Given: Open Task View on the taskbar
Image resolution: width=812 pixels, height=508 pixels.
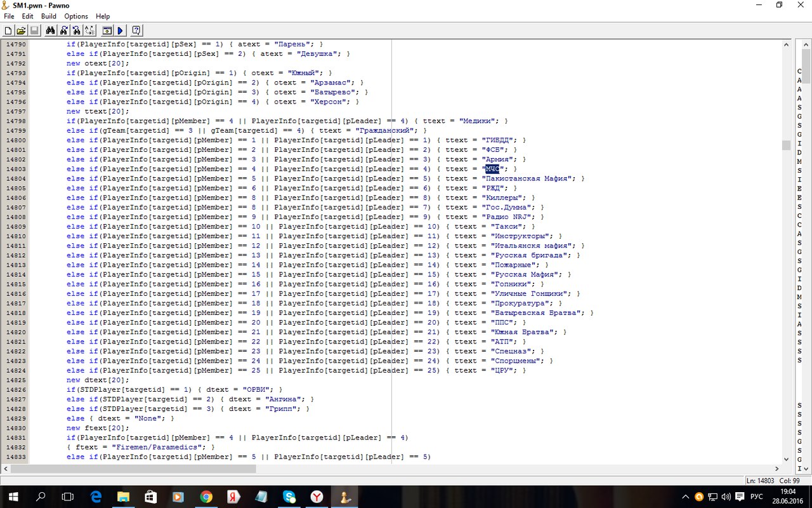Looking at the screenshot, I should (68, 497).
